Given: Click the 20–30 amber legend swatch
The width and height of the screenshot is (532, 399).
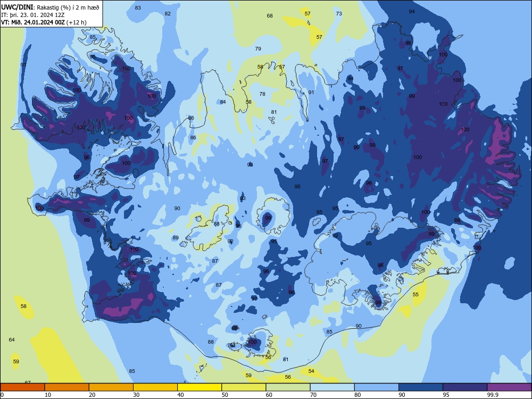Looking at the screenshot, I should pyautogui.click(x=111, y=387).
